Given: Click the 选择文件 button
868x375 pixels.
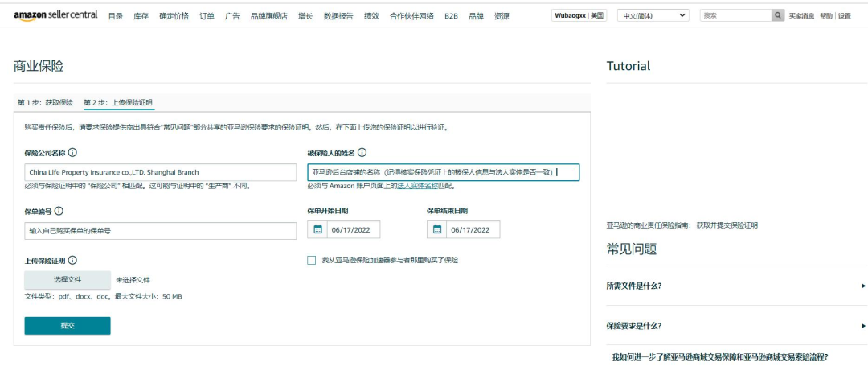Looking at the screenshot, I should (x=68, y=280).
